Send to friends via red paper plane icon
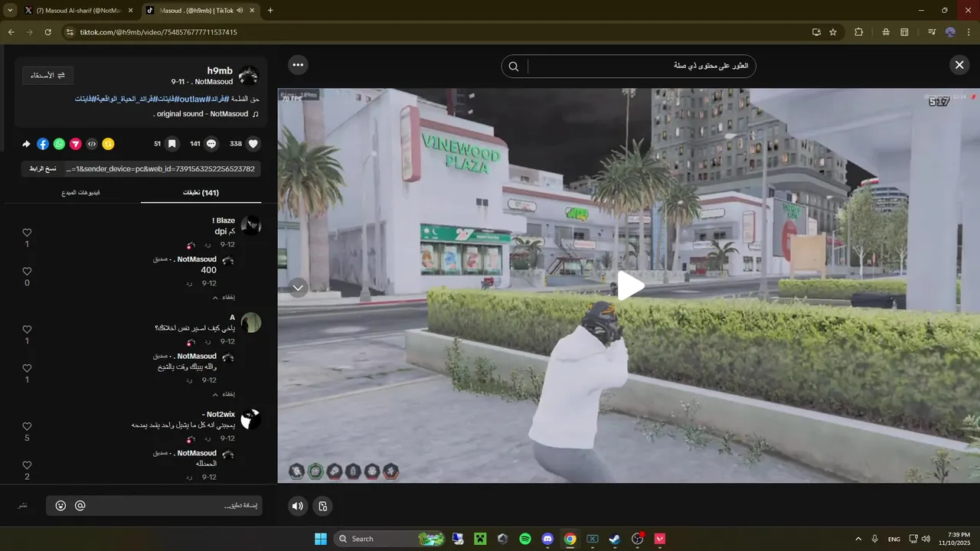Viewport: 980px width, 551px height. coord(76,144)
